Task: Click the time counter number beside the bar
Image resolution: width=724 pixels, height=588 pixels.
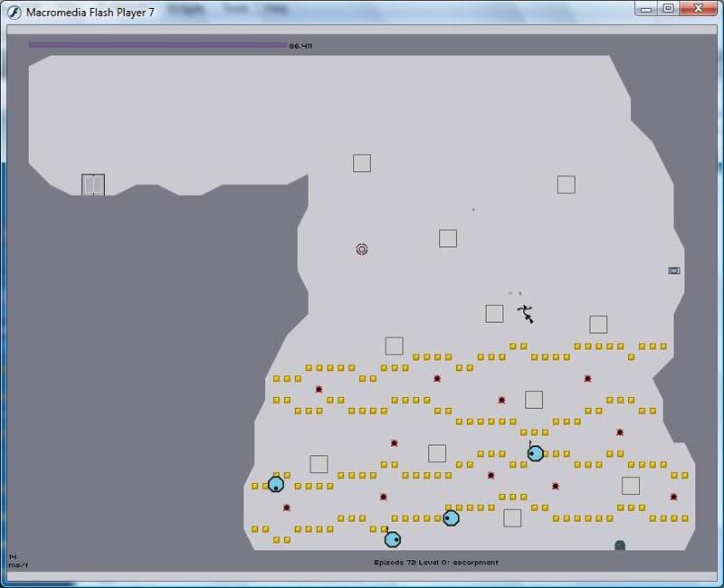Action: point(300,45)
